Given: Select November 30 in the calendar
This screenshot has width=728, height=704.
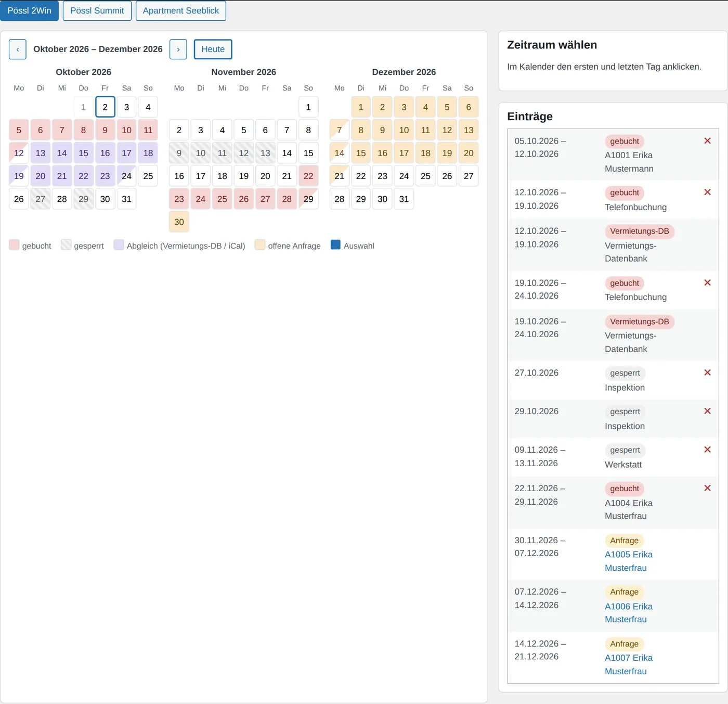Looking at the screenshot, I should point(179,222).
